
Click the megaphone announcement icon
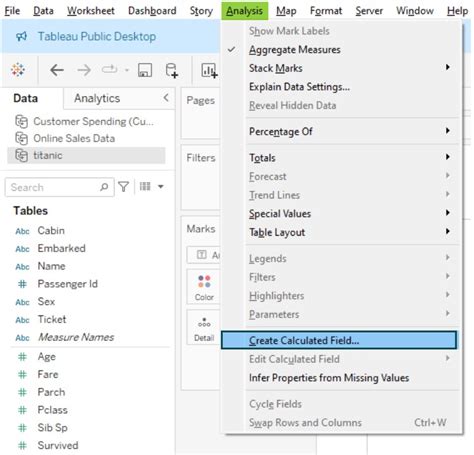click(22, 36)
